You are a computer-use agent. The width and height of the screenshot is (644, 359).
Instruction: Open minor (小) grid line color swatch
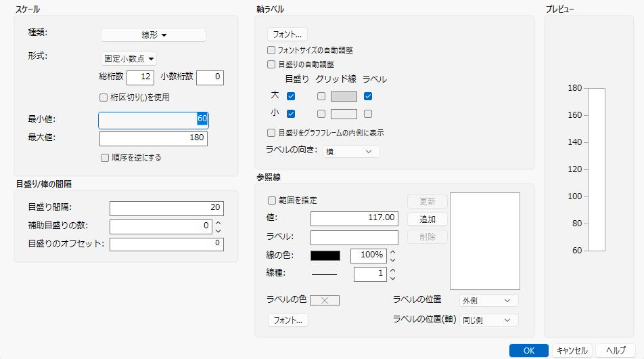[344, 114]
